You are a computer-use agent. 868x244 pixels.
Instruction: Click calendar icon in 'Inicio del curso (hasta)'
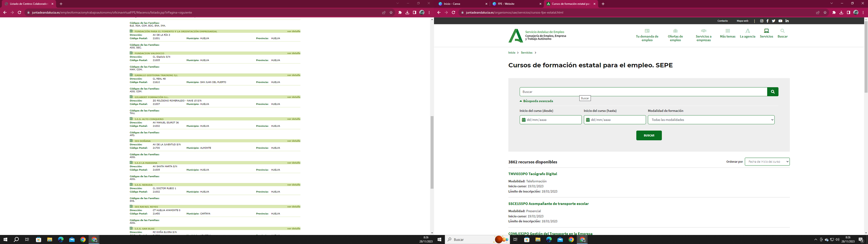588,120
